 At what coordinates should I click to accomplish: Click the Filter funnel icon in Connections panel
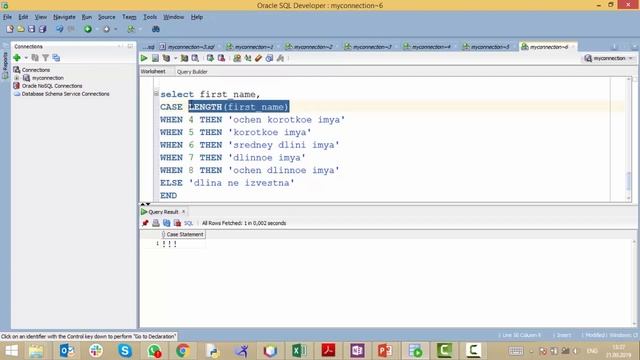pos(46,58)
